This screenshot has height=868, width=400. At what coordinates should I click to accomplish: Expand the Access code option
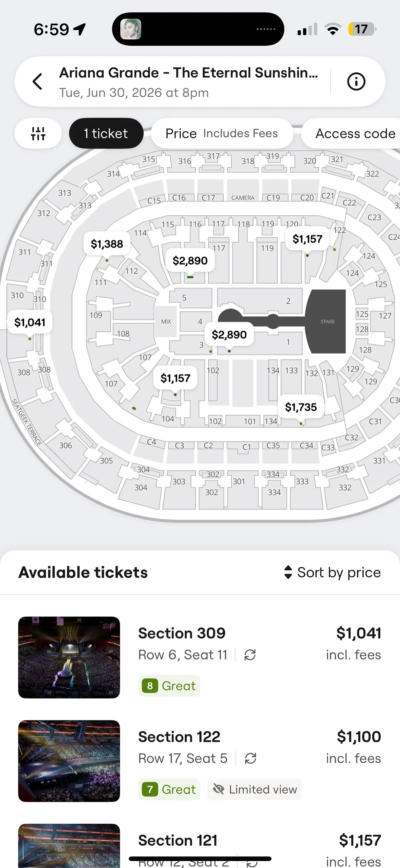pos(355,133)
